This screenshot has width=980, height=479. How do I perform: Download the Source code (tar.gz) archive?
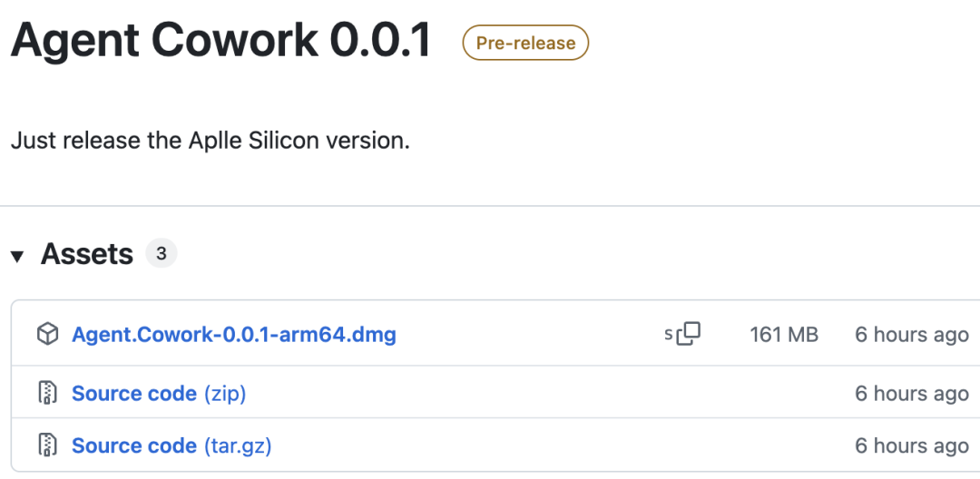pyautogui.click(x=134, y=446)
